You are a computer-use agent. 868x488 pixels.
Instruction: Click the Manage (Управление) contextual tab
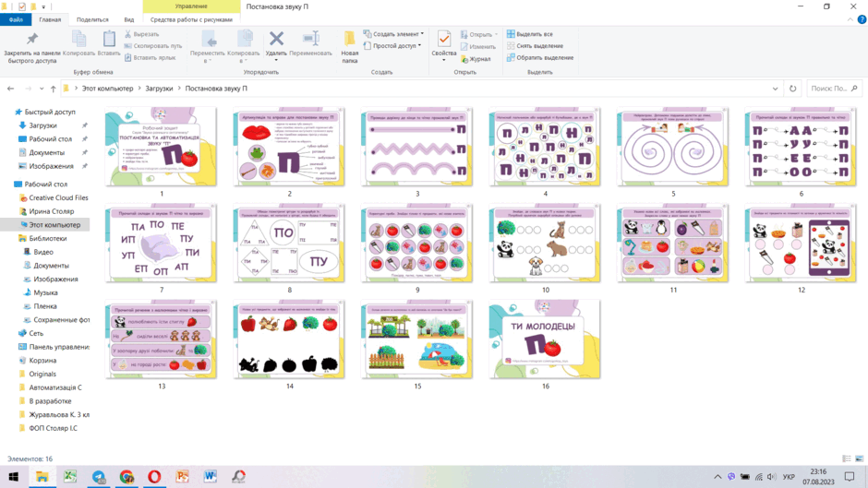pos(191,6)
